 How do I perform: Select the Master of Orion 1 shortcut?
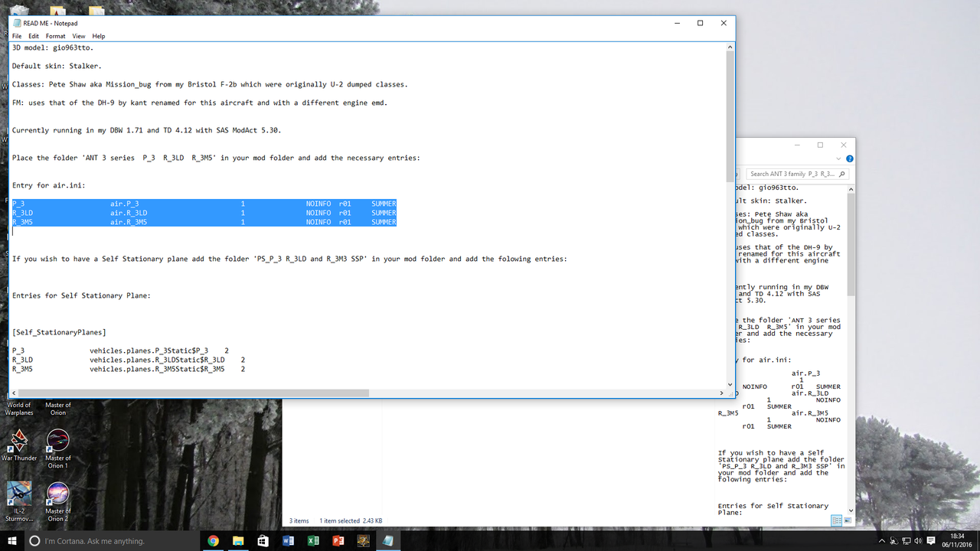click(x=58, y=448)
